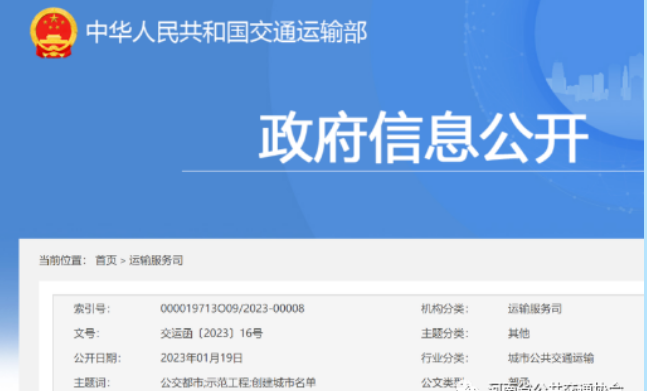
Task: Select 运输服务司 value under 机构分类
Action: [x=535, y=309]
